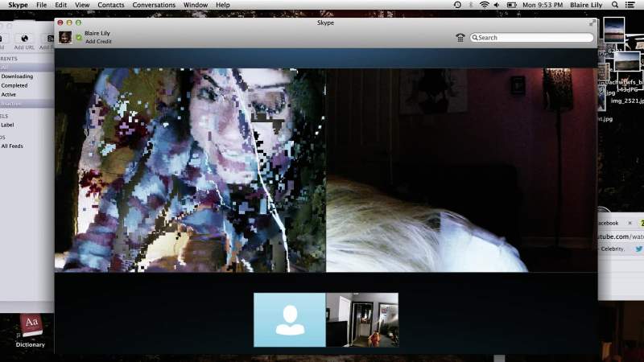Select All Feeds in the background sidebar
Image resolution: width=644 pixels, height=362 pixels.
(x=12, y=146)
